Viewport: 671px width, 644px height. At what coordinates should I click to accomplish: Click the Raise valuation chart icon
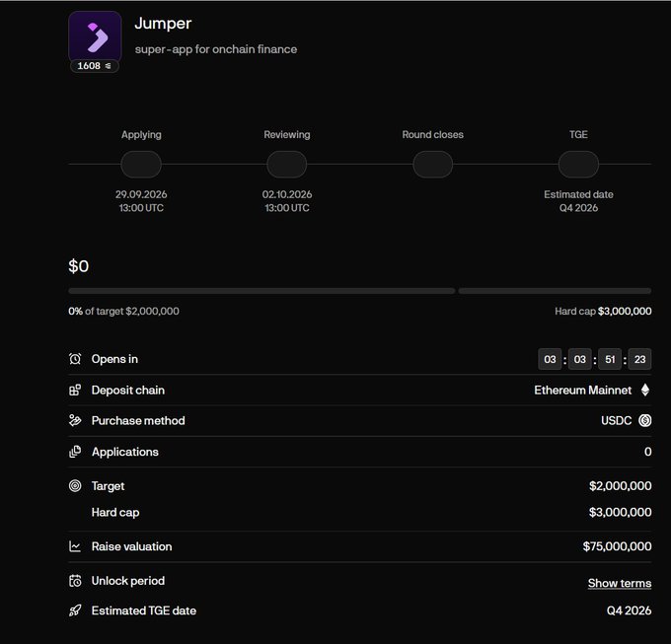(x=75, y=546)
